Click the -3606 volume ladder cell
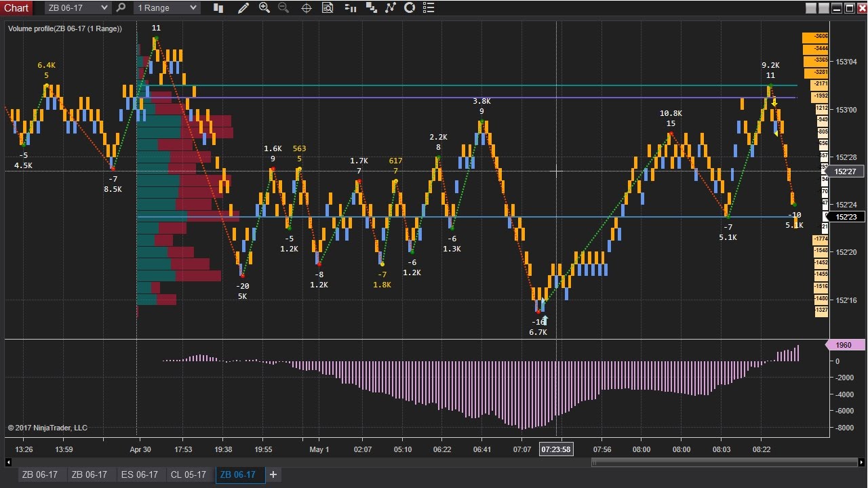Viewport: 868px width, 488px height. click(815, 37)
